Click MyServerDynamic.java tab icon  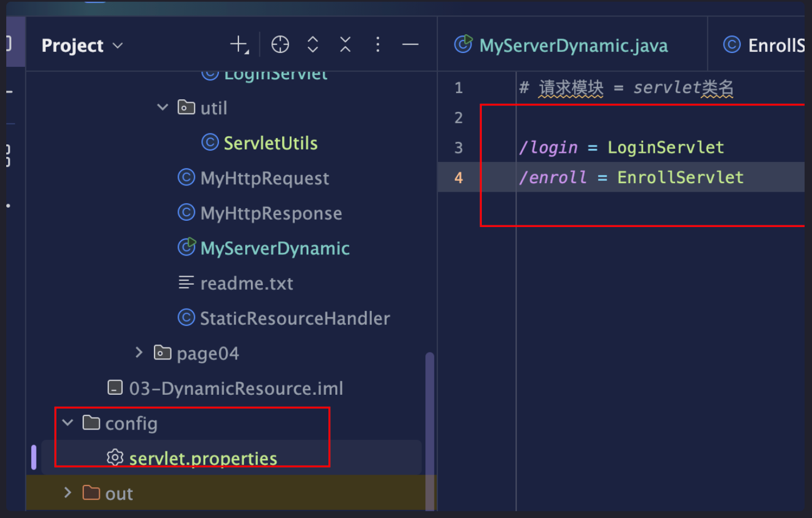[463, 44]
